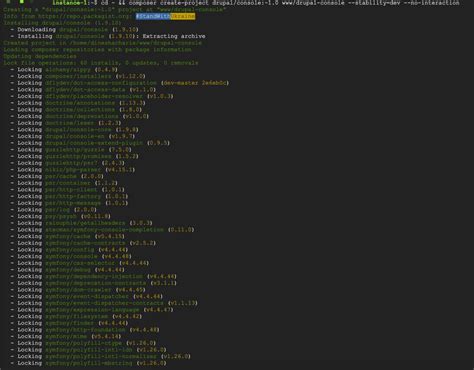474x370 pixels.
Task: Click the drupal/console-en package name
Action: click(75, 136)
